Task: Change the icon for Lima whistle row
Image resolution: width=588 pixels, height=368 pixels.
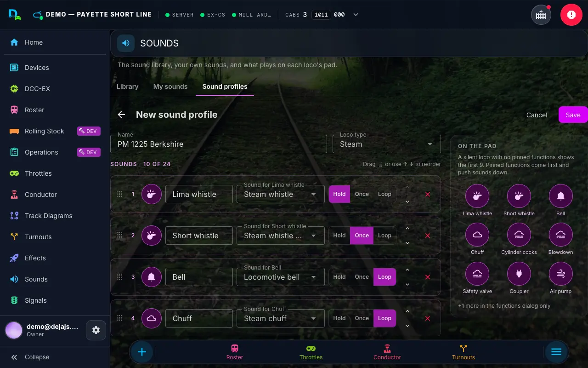Action: (x=151, y=194)
